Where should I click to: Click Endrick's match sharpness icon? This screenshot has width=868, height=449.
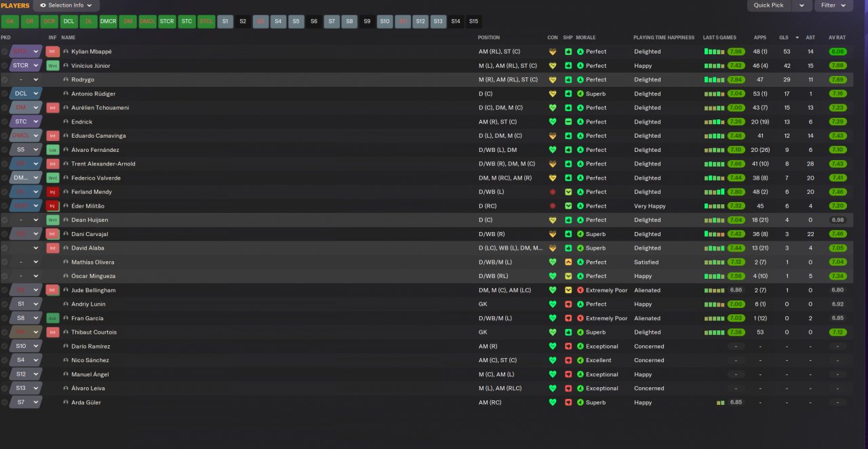(568, 122)
